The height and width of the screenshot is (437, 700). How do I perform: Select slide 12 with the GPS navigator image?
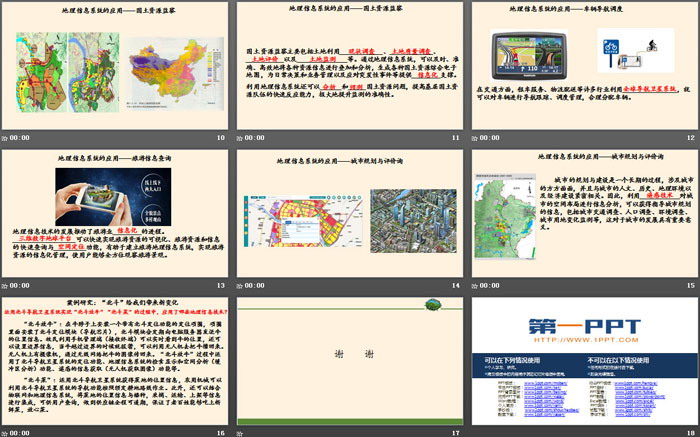[x=583, y=65]
